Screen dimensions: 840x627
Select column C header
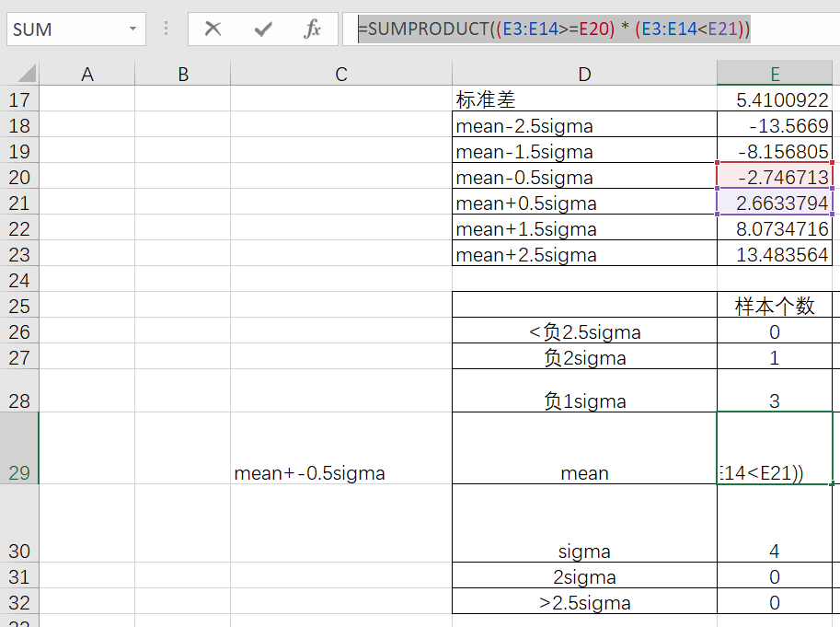click(x=341, y=74)
